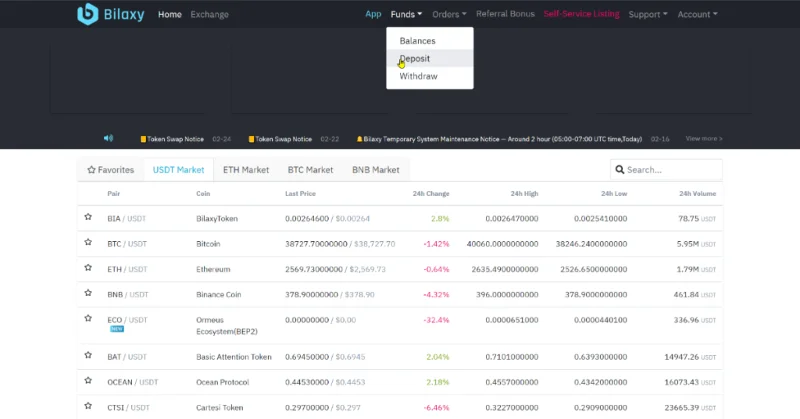Viewport: 800px width, 419px height.
Task: Open the BTC / USDT pair
Action: coord(127,244)
